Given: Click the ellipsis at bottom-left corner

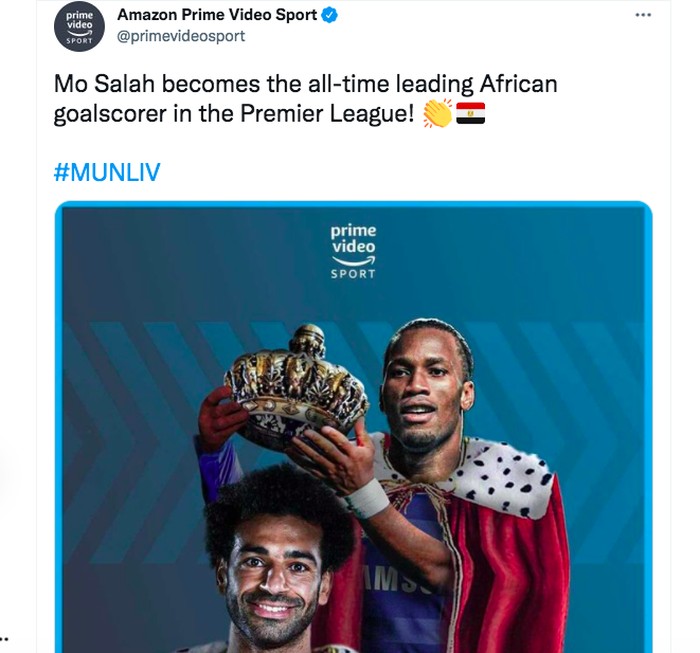Looking at the screenshot, I should point(5,637).
